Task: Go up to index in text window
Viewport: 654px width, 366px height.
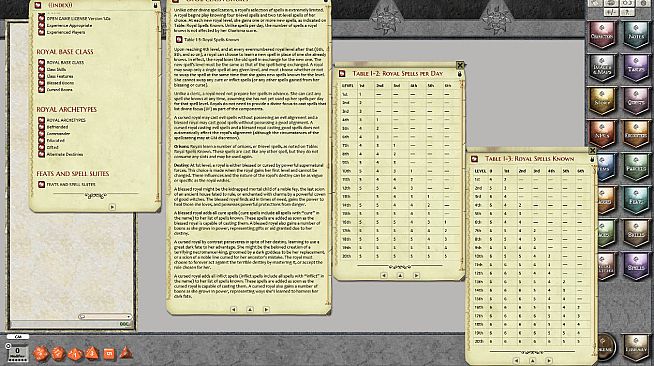Action: coord(250,309)
